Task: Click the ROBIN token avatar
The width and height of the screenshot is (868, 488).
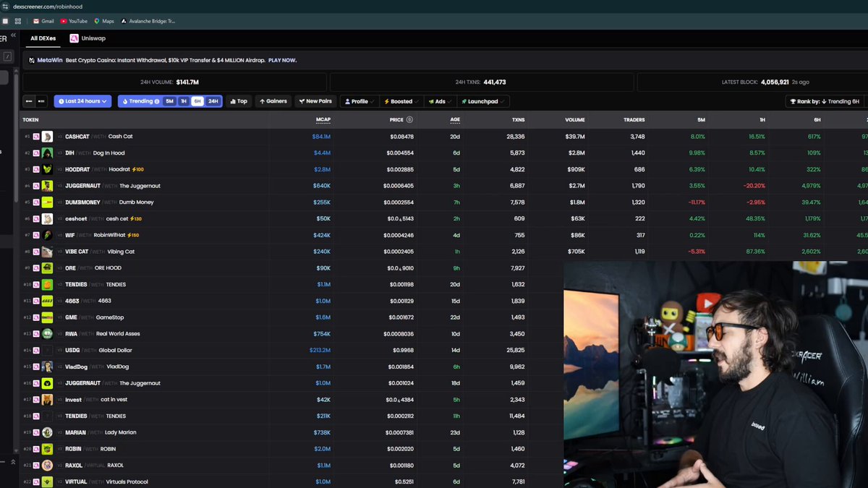Action: (47, 449)
